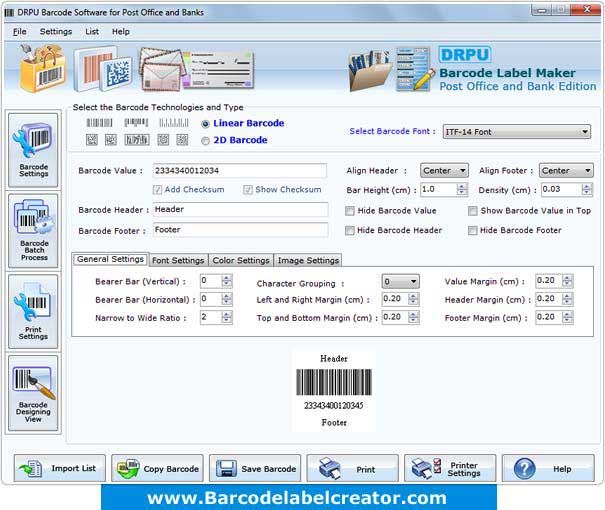This screenshot has width=605, height=510.
Task: Click the checklist with pencil banner icon
Action: point(416,69)
